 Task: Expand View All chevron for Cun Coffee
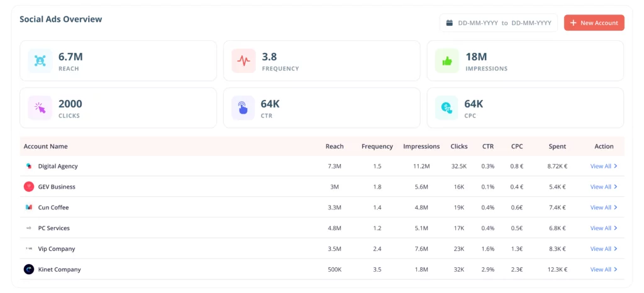[616, 207]
